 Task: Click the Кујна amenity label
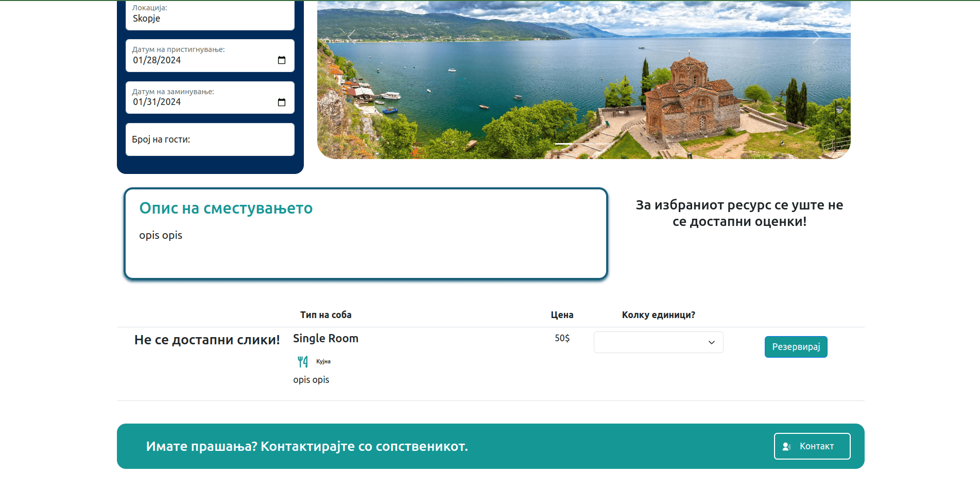point(323,361)
